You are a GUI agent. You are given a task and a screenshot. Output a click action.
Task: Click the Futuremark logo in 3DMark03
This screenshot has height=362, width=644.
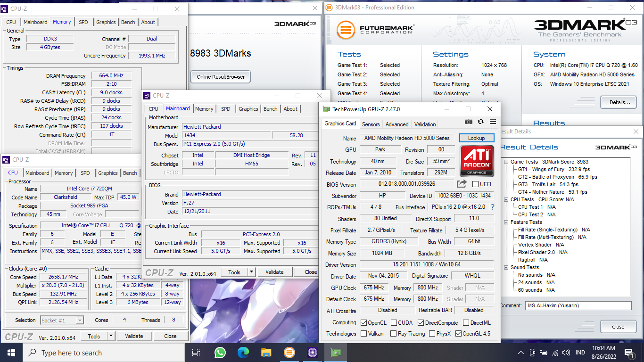tap(375, 30)
